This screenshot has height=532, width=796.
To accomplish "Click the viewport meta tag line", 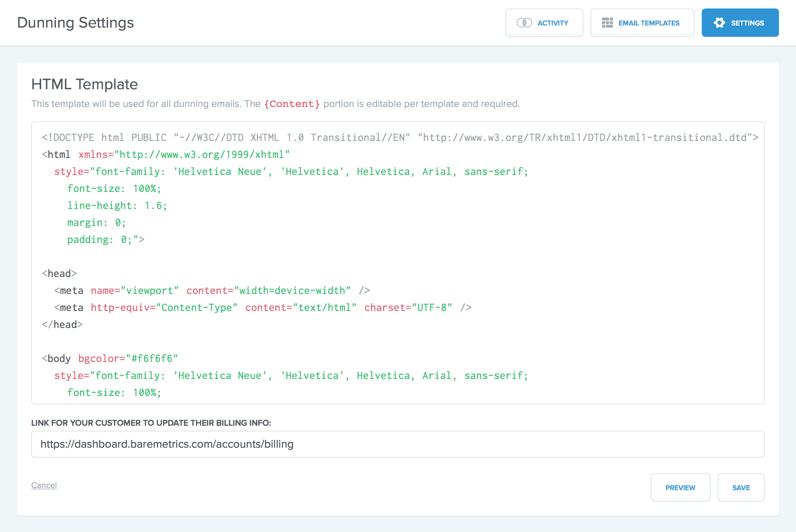I will click(212, 290).
